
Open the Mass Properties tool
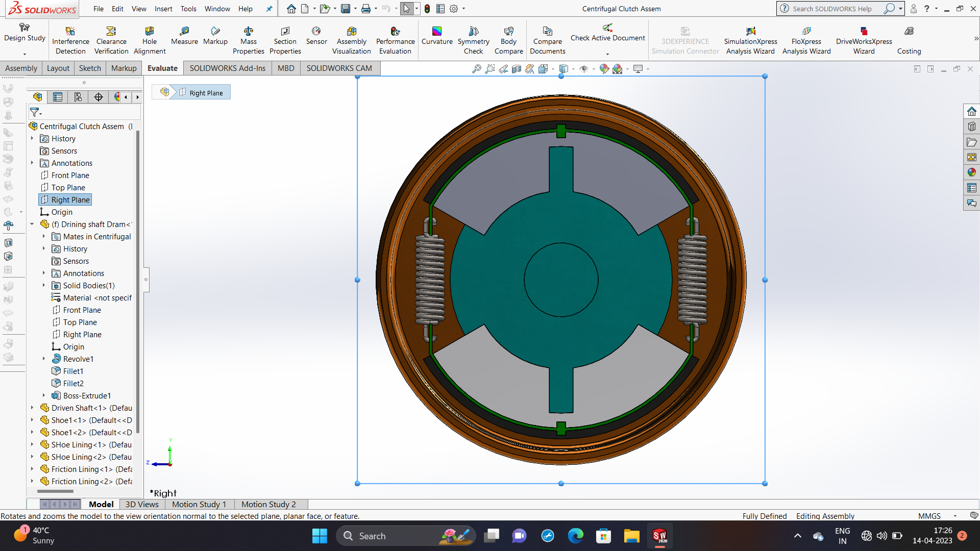click(248, 40)
